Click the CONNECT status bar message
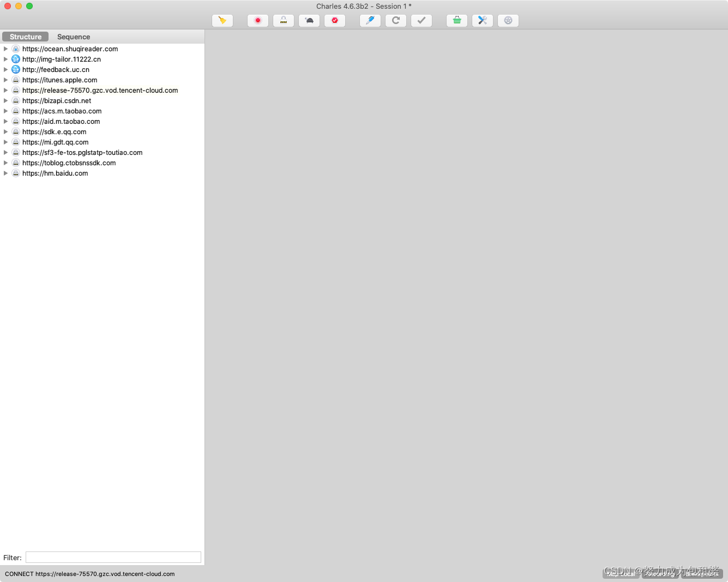Viewport: 728px width, 582px height. (x=90, y=574)
